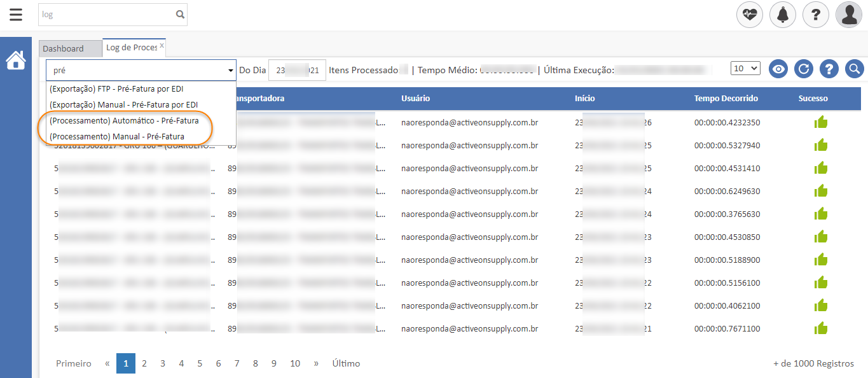The width and height of the screenshot is (868, 378).
Task: Click the blue search icon in the log toolbar
Action: [x=854, y=69]
